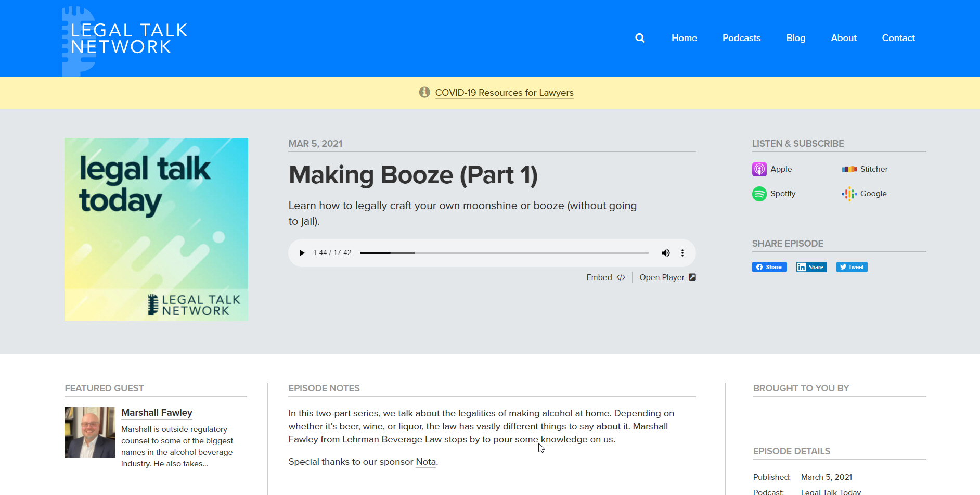Image resolution: width=980 pixels, height=495 pixels.
Task: Click the EPISODE NOTES heading
Action: [x=324, y=388]
